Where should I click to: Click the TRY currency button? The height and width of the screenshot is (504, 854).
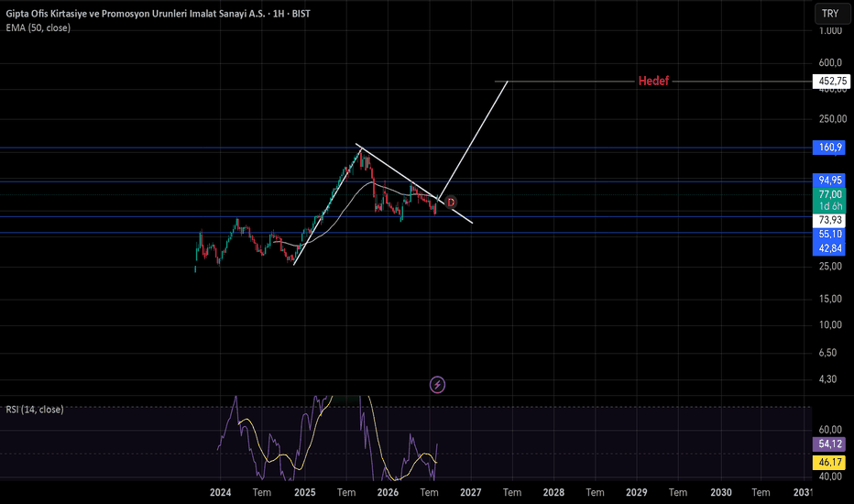click(x=830, y=14)
